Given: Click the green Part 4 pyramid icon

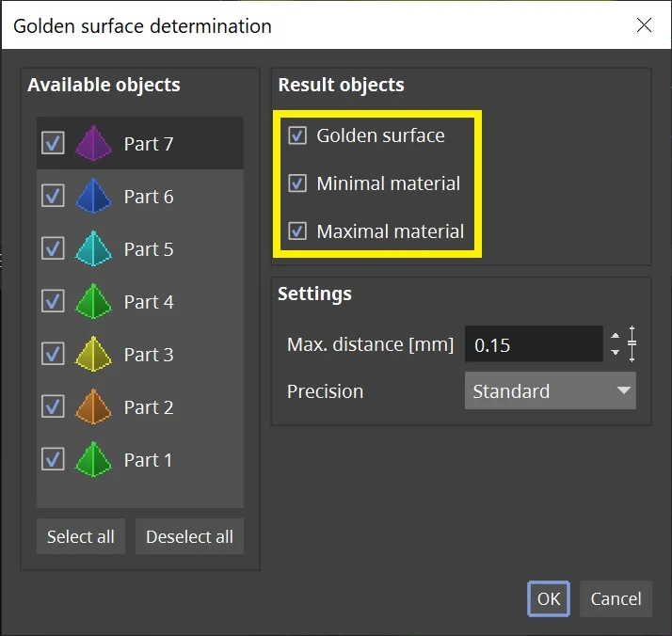Looking at the screenshot, I should click(x=93, y=301).
